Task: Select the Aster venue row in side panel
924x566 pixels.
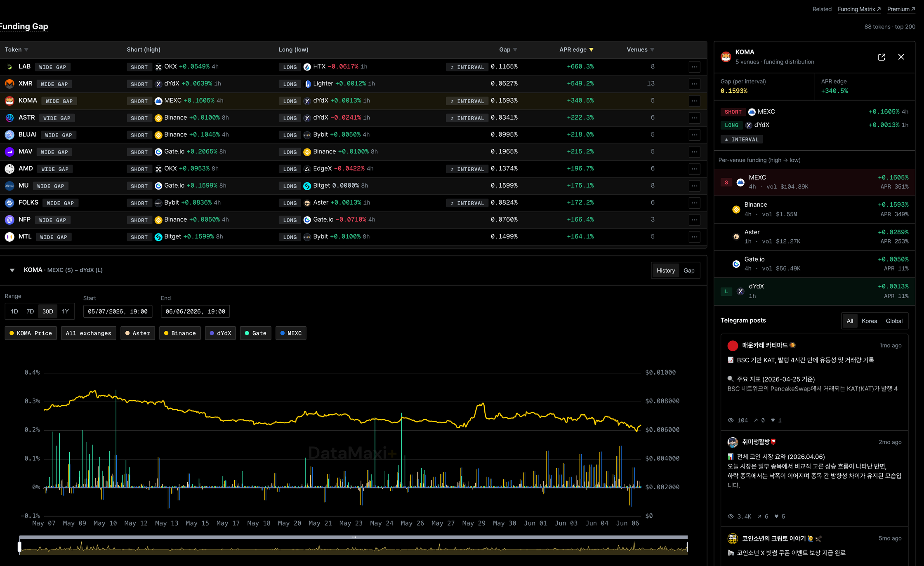Action: (814, 237)
